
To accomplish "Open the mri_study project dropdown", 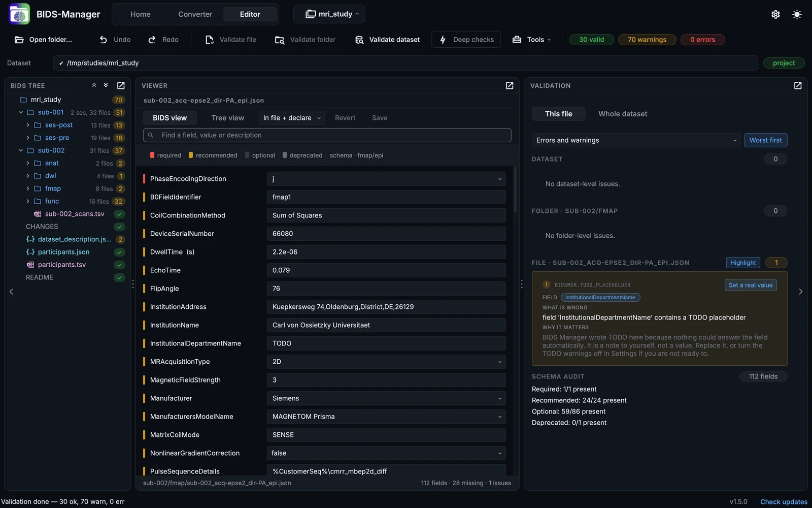I will point(329,14).
